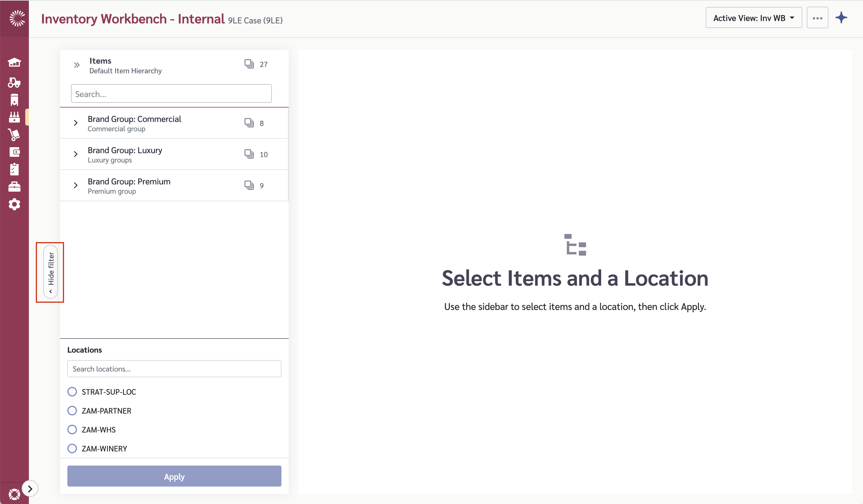Click the hand truck icon in sidebar

pyautogui.click(x=14, y=135)
